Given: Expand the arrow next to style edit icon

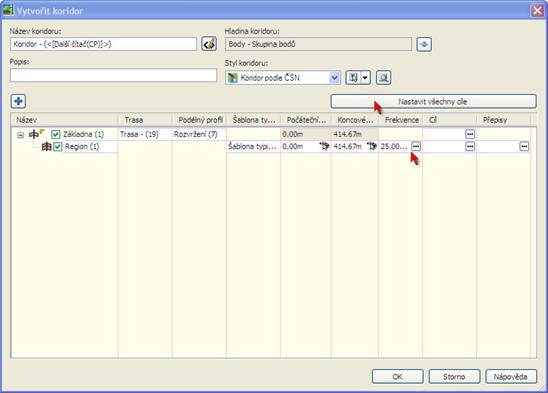Looking at the screenshot, I should 365,78.
